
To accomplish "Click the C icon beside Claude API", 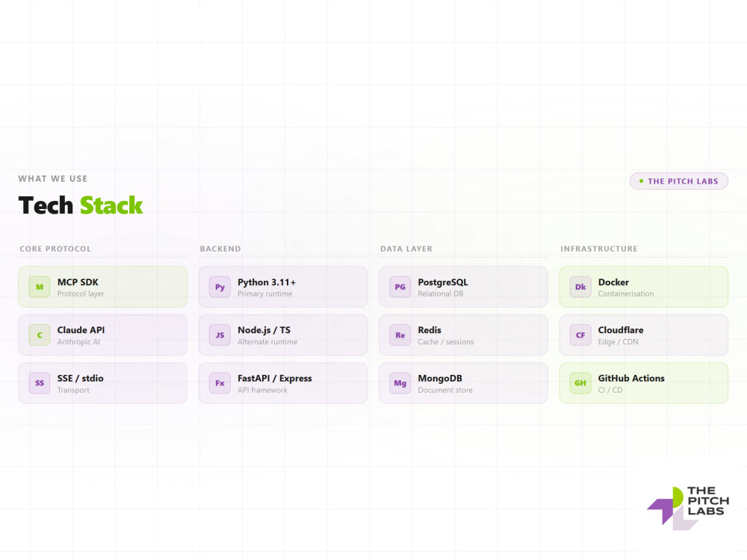I will coord(40,335).
